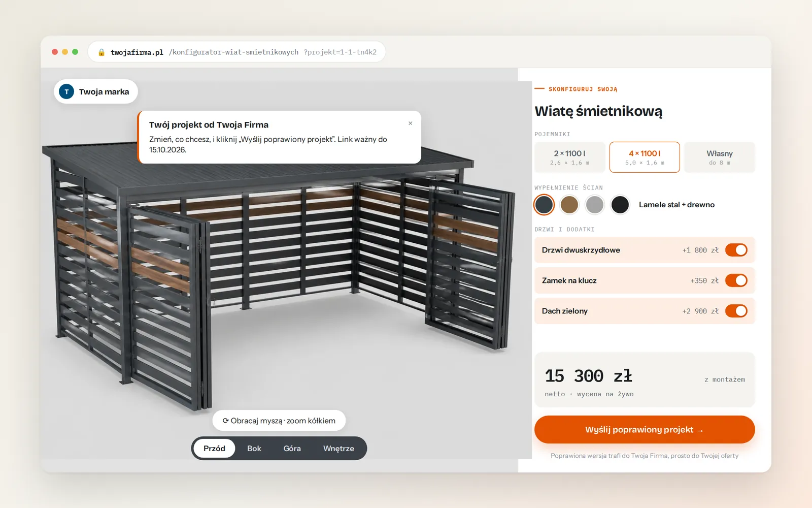Turn off the Dach zielony toggle
Viewport: 812px width, 508px height.
pyautogui.click(x=736, y=311)
